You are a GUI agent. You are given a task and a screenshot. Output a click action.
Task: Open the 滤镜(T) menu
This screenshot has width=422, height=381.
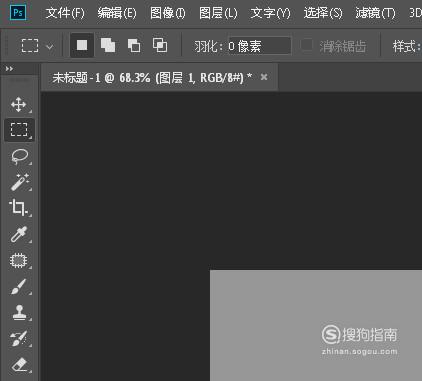375,13
